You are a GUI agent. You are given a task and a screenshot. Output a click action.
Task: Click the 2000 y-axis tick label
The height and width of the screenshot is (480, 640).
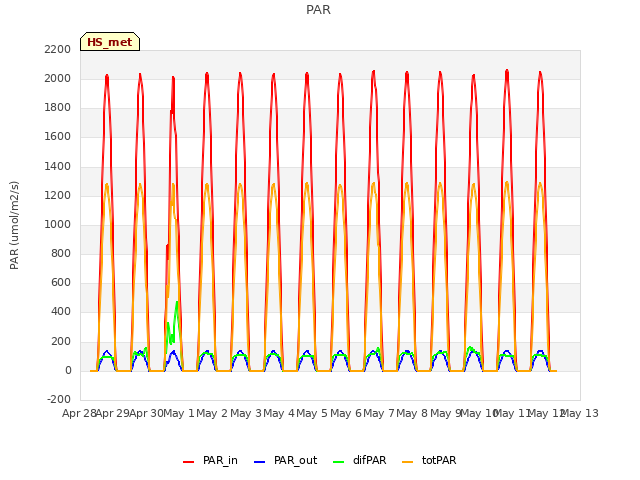tap(58, 78)
